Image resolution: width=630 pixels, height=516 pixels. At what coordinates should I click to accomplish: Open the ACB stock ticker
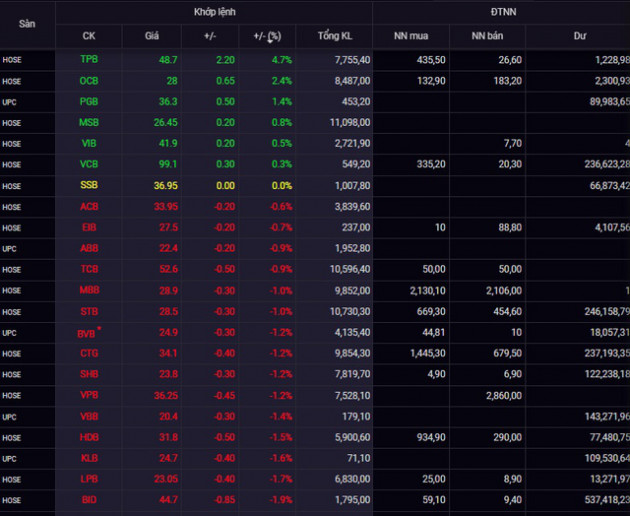pos(89,207)
